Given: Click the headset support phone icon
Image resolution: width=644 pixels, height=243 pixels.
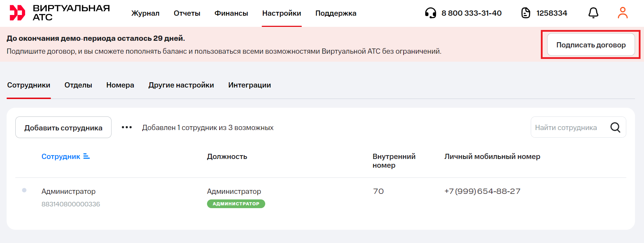Looking at the screenshot, I should [x=430, y=13].
